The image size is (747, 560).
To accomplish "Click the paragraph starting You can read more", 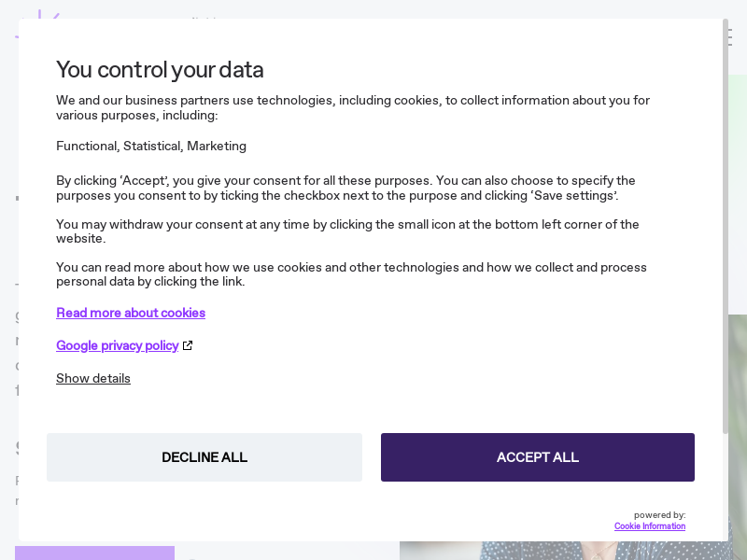I will (351, 274).
